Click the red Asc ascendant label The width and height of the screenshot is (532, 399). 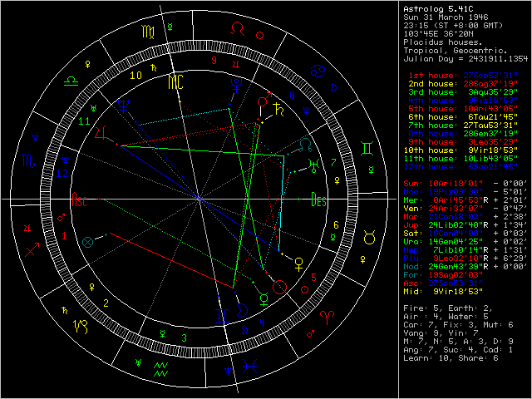click(x=79, y=199)
